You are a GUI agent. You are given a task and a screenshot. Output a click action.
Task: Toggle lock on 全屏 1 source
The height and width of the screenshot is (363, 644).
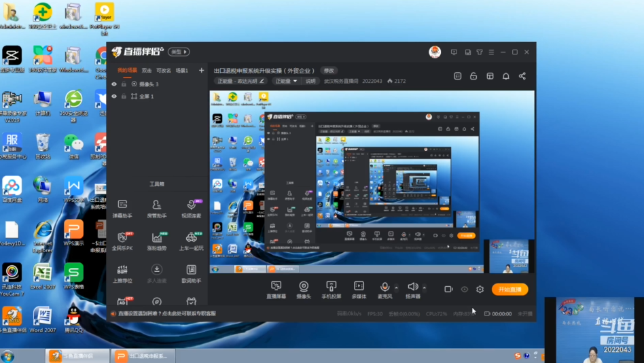(124, 97)
